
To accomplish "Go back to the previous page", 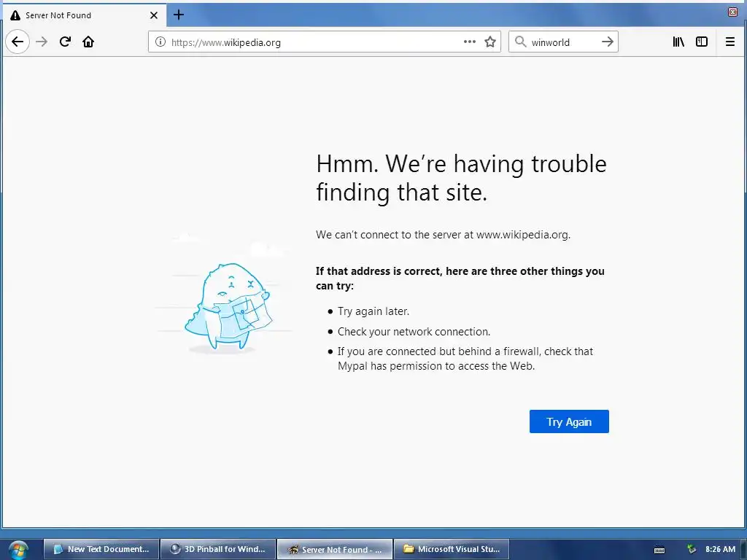I will (18, 42).
